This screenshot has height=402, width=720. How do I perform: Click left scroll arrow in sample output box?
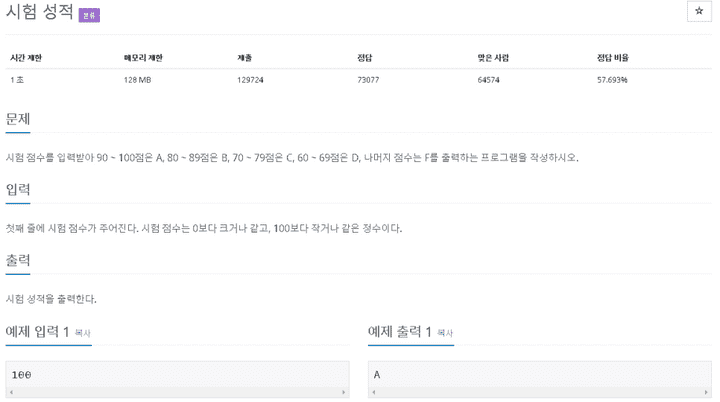click(374, 392)
